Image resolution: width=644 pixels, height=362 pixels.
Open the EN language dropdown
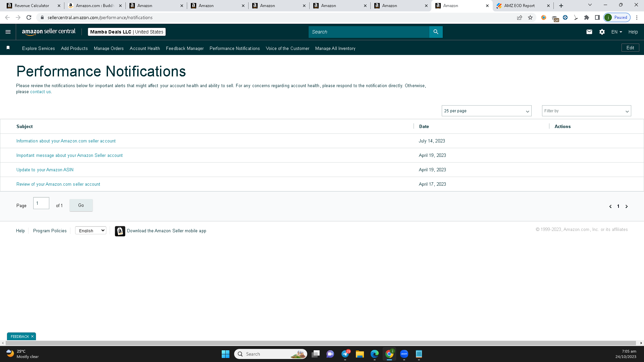pyautogui.click(x=616, y=32)
